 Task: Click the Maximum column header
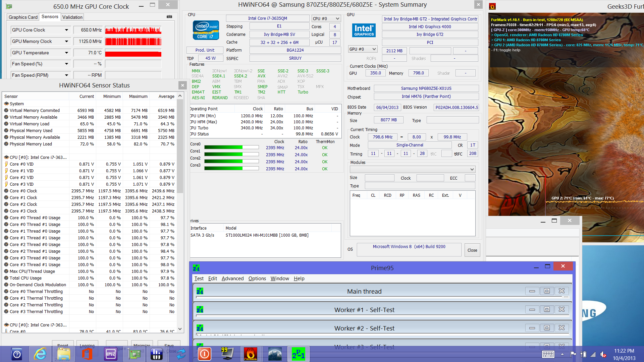point(136,96)
